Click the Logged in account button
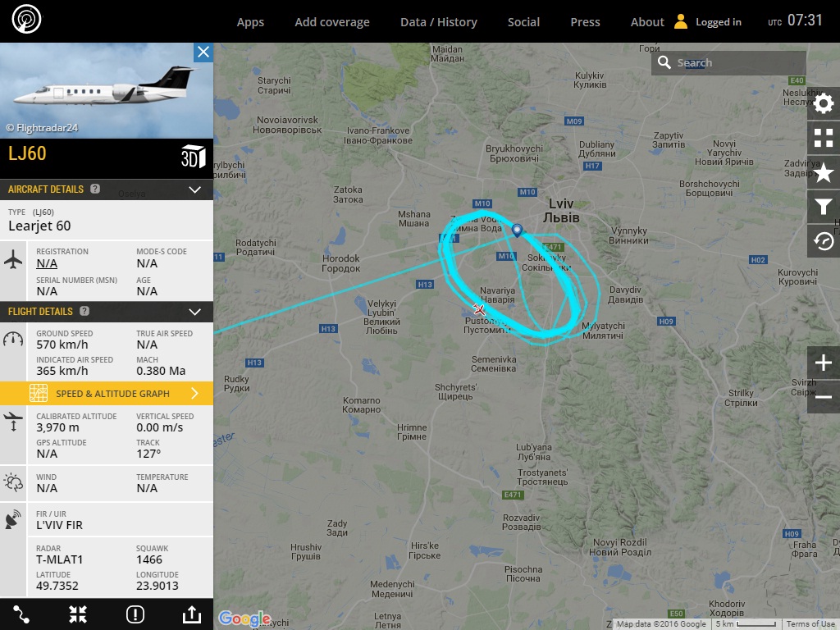840x630 pixels. coord(708,22)
